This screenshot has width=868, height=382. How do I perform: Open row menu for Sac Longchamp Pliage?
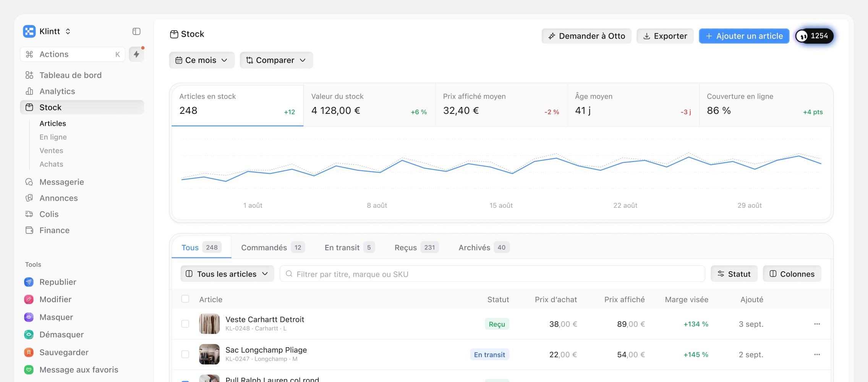817,354
